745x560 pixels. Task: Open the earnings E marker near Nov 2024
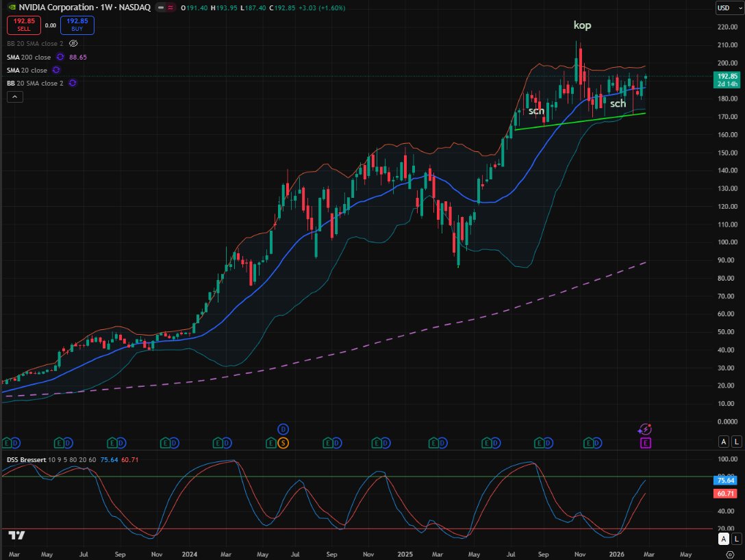coord(376,443)
